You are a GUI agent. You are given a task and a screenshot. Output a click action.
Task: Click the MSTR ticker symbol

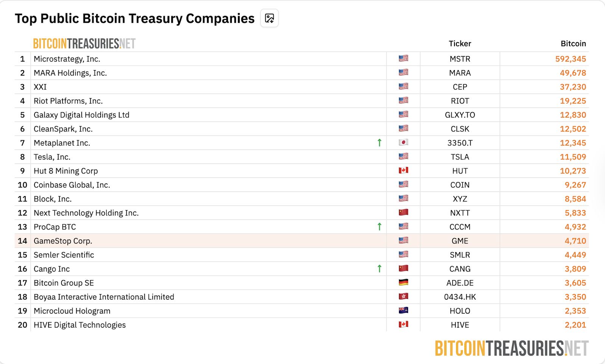pyautogui.click(x=460, y=59)
